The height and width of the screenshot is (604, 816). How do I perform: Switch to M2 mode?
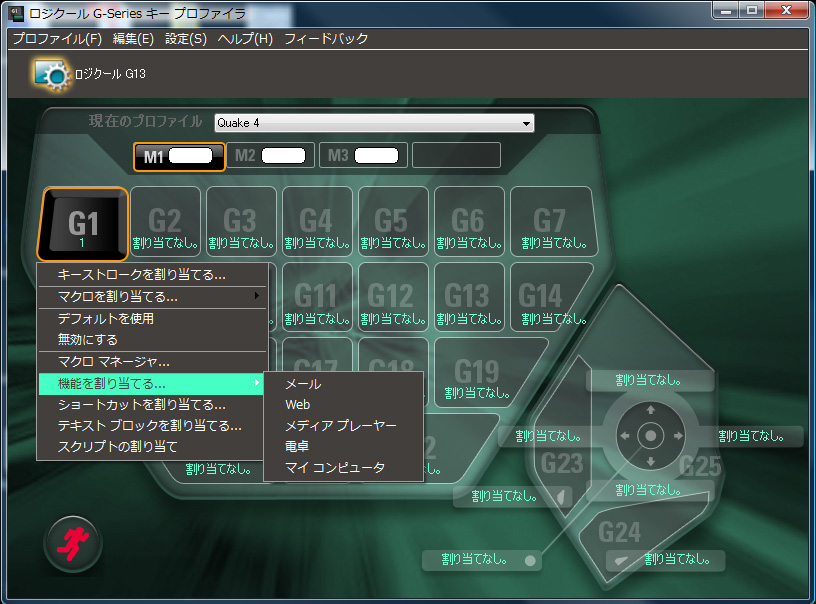click(270, 156)
